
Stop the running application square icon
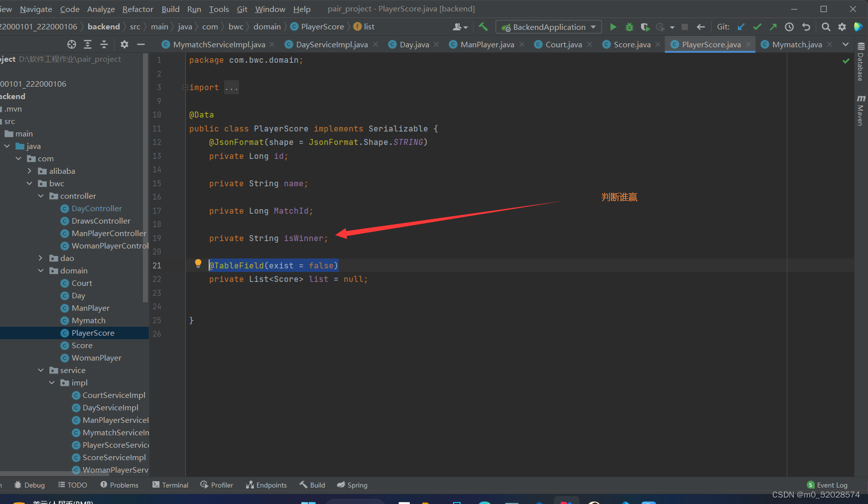(685, 27)
